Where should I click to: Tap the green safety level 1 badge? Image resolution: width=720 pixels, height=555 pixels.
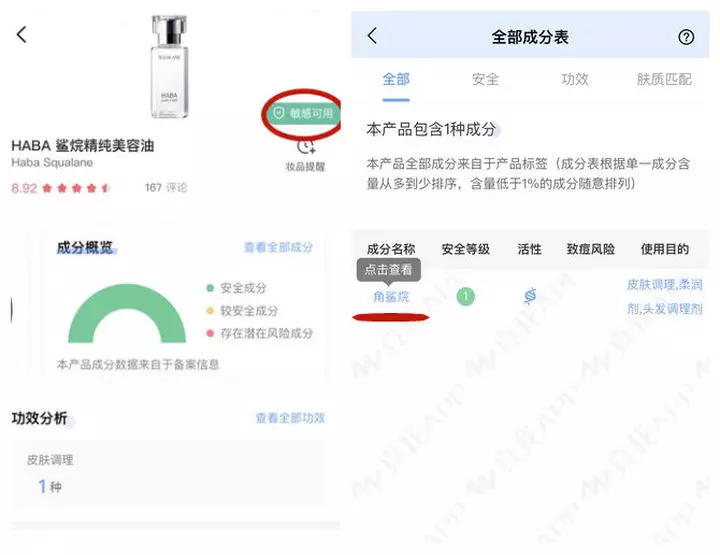[465, 296]
